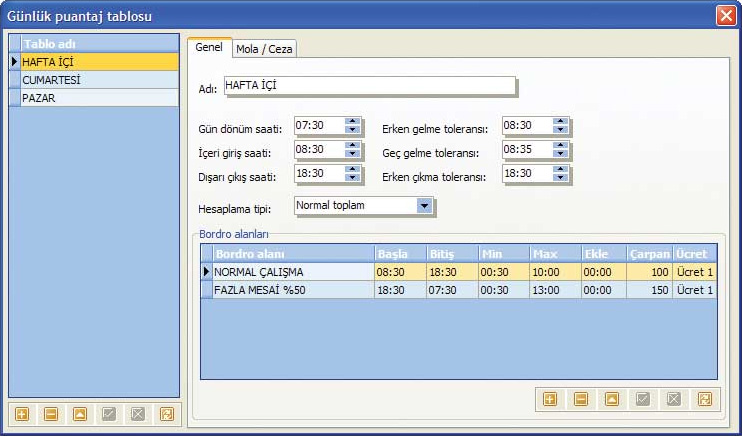Click the Çarpan column header
Image resolution: width=742 pixels, height=436 pixels.
(649, 253)
